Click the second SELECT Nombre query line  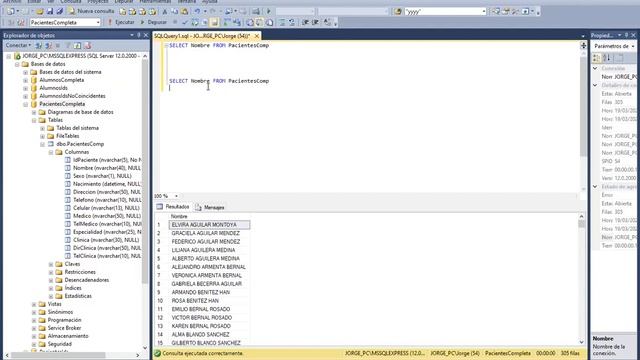coord(219,81)
